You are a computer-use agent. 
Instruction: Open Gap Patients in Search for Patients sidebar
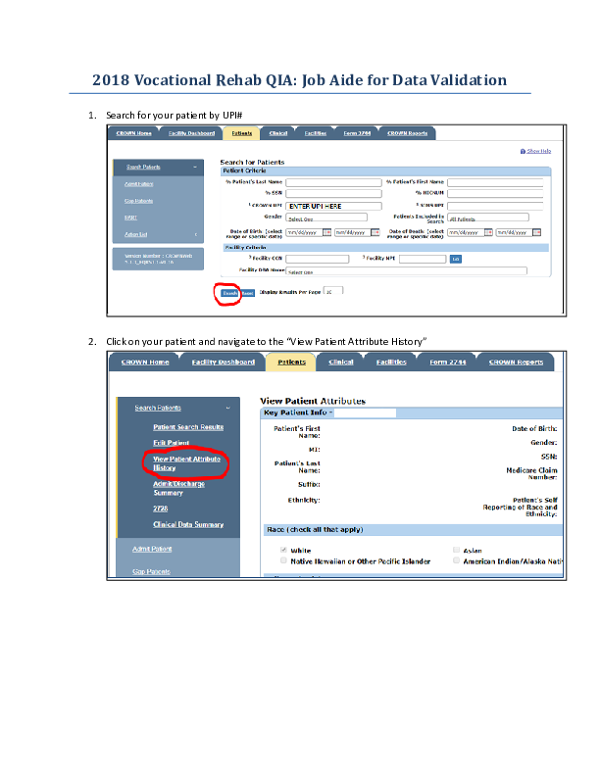[x=139, y=201]
